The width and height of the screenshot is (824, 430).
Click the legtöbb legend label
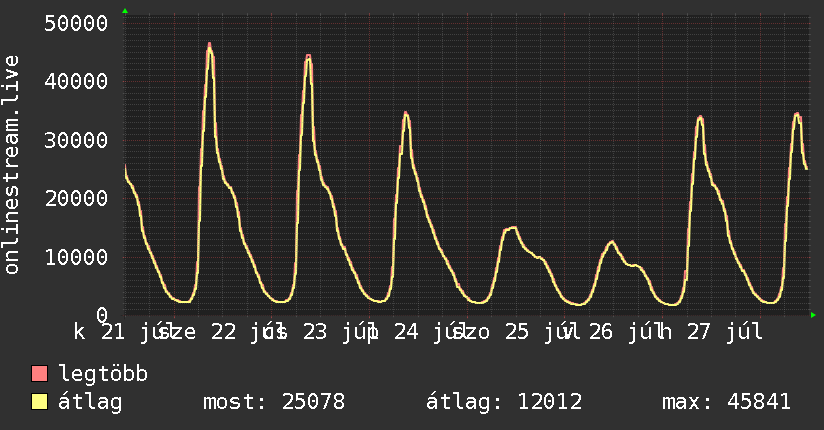pyautogui.click(x=103, y=373)
